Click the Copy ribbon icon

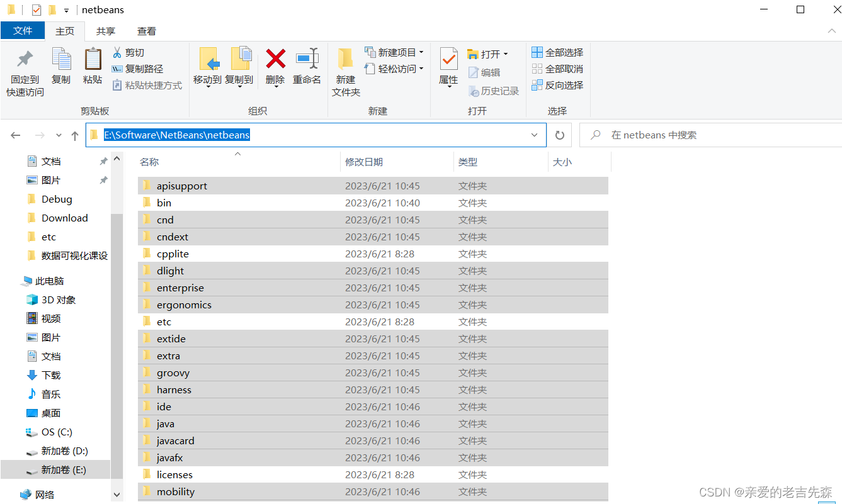coord(61,66)
